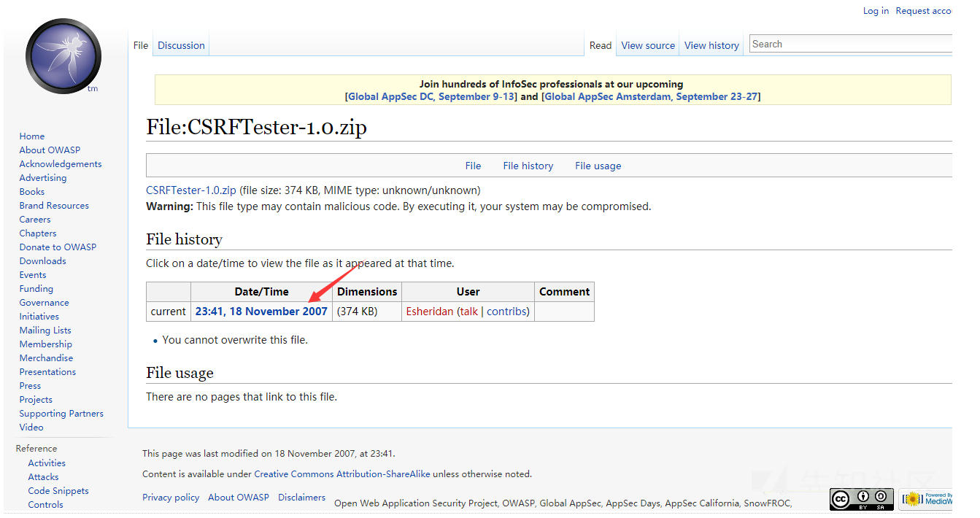Open Initiatives sidebar link
Screen dimensions: 980x518
(x=39, y=317)
